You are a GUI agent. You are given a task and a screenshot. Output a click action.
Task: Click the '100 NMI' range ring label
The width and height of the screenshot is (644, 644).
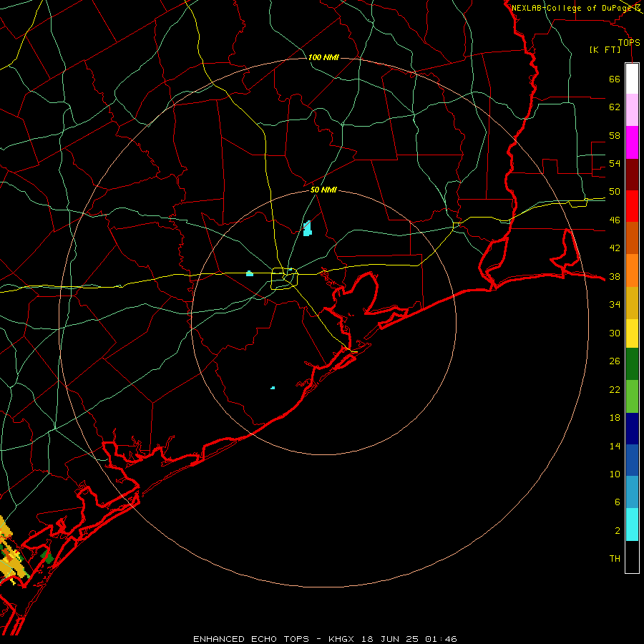(x=323, y=57)
